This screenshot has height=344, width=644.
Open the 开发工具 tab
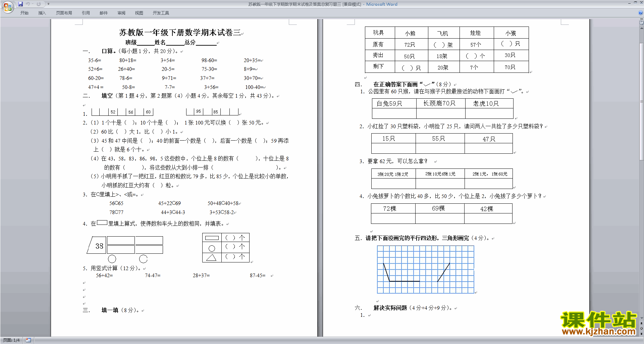click(x=161, y=13)
